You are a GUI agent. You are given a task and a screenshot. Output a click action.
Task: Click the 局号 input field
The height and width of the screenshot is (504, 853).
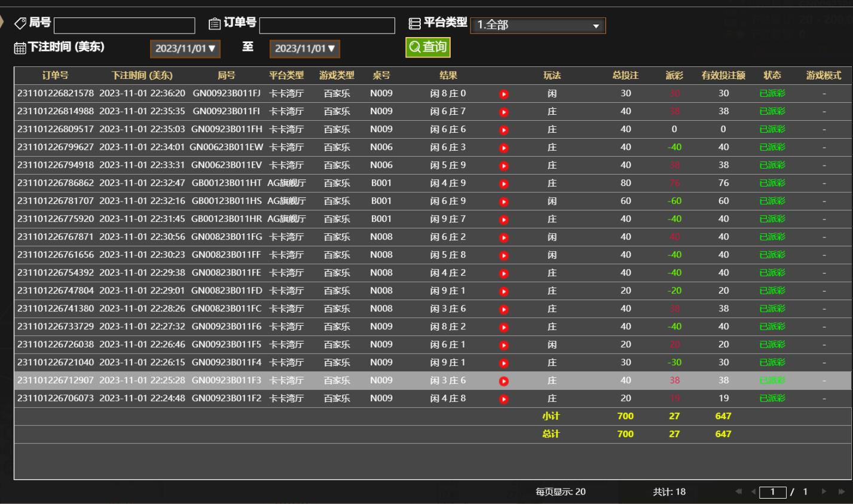tap(124, 26)
